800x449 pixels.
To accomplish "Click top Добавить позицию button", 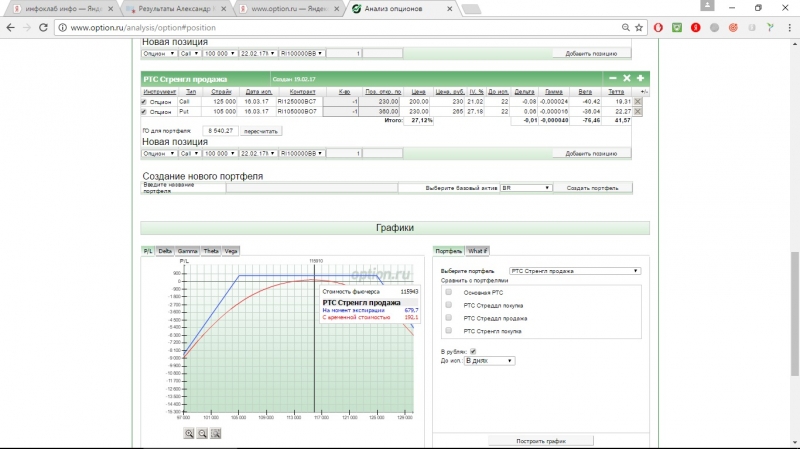I will (591, 53).
